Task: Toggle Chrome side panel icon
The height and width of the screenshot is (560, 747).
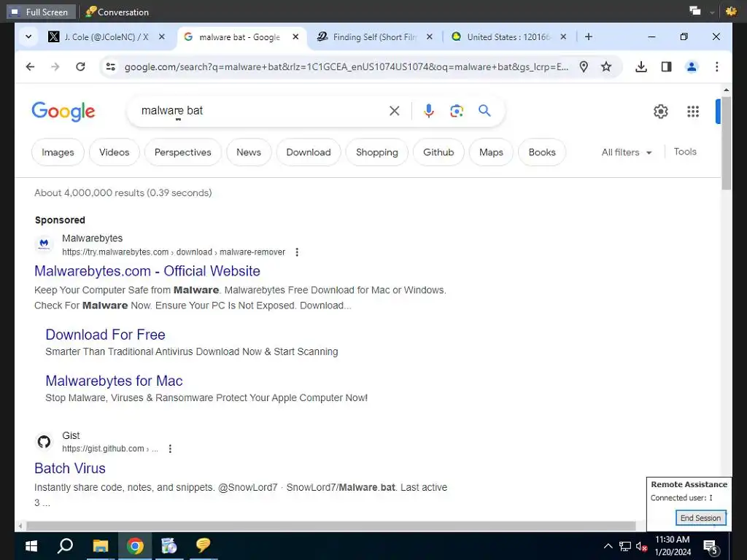Action: [x=667, y=66]
